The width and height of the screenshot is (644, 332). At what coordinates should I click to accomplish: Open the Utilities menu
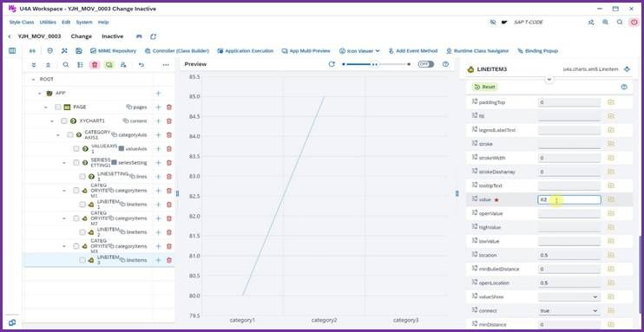click(x=48, y=23)
